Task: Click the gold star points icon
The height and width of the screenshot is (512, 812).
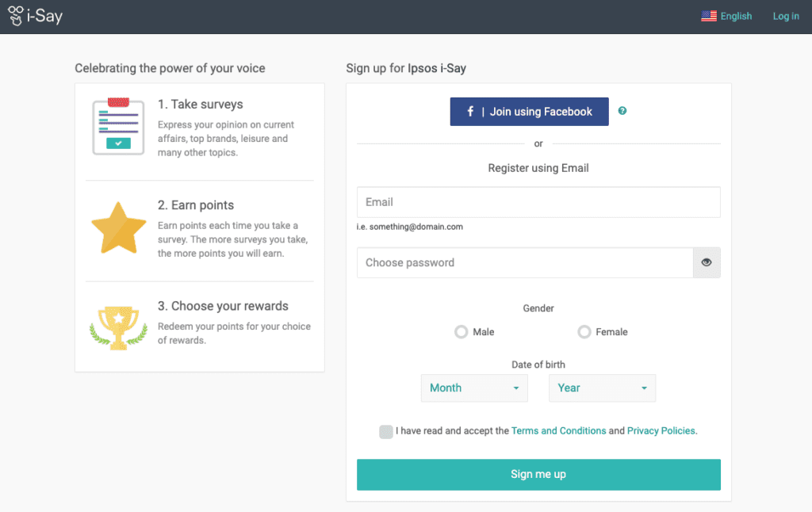Action: (118, 227)
